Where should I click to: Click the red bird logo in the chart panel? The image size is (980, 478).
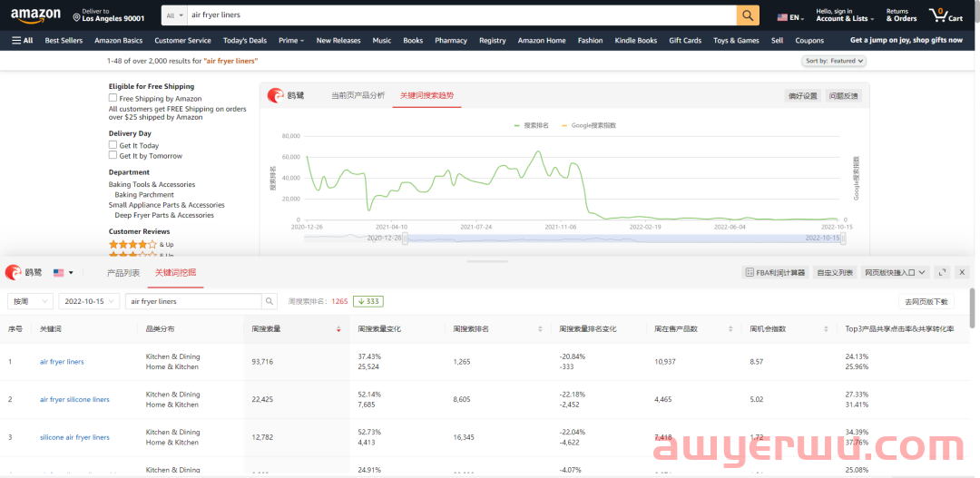[276, 95]
